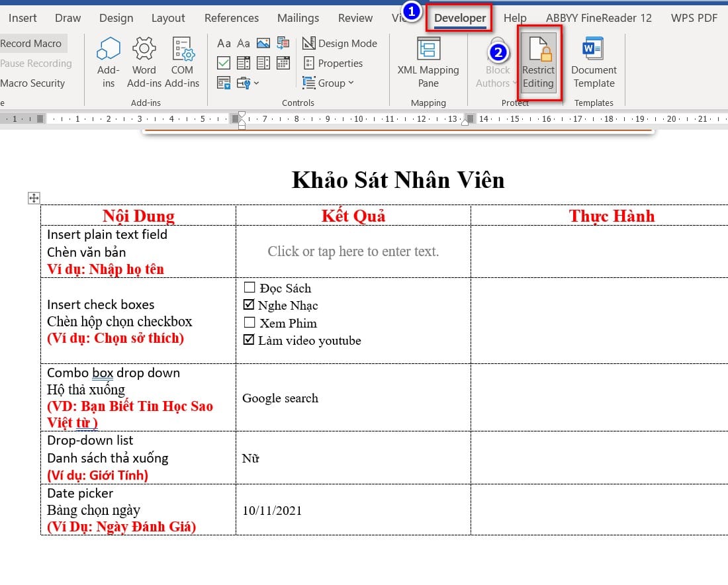728x585 pixels.
Task: Open control Properties
Action: tap(333, 63)
